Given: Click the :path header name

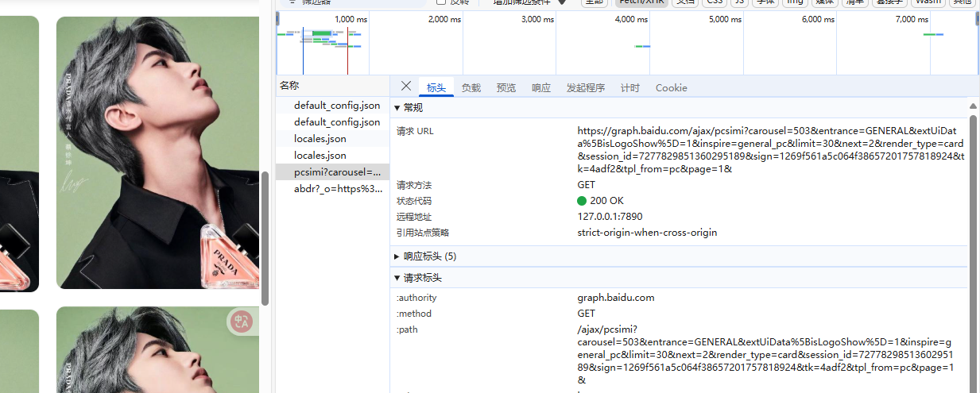Looking at the screenshot, I should [406, 329].
